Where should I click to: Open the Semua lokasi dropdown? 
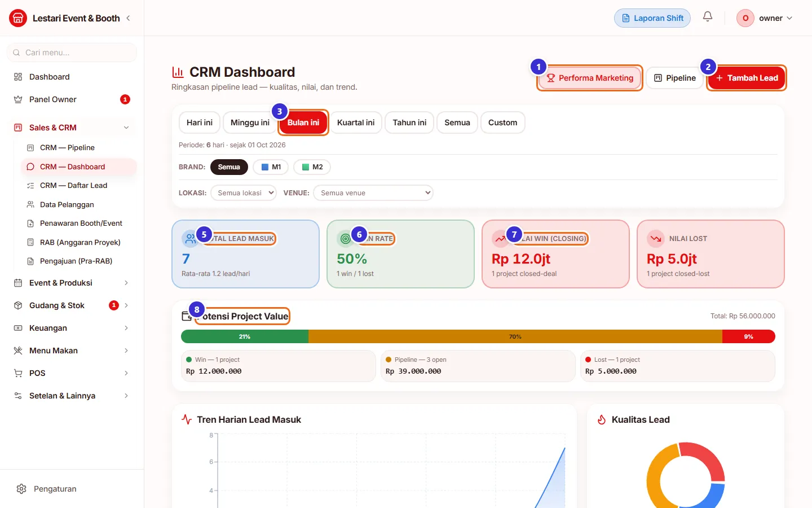244,193
